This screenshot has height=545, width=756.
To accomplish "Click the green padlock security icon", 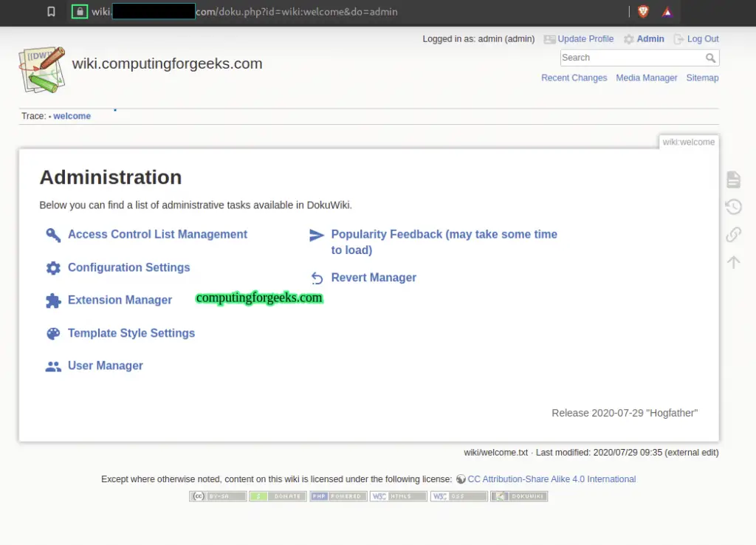I will click(x=80, y=12).
